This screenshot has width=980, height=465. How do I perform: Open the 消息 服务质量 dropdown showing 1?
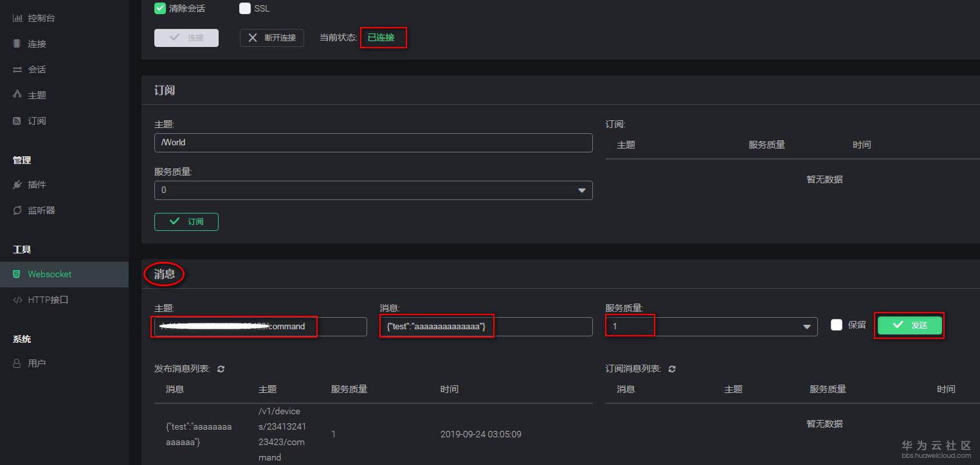click(711, 327)
